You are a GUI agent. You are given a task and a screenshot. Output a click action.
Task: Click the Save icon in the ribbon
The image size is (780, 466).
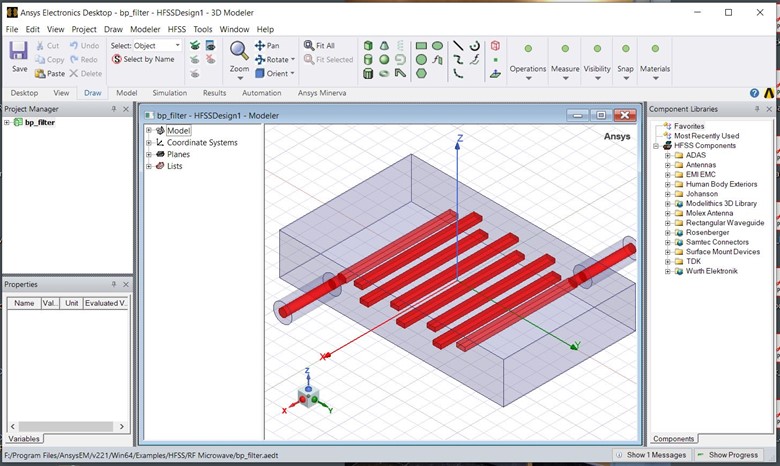19,51
